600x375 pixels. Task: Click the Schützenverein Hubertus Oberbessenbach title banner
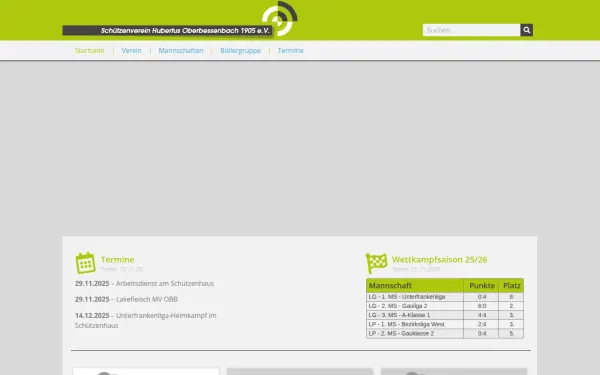click(168, 31)
